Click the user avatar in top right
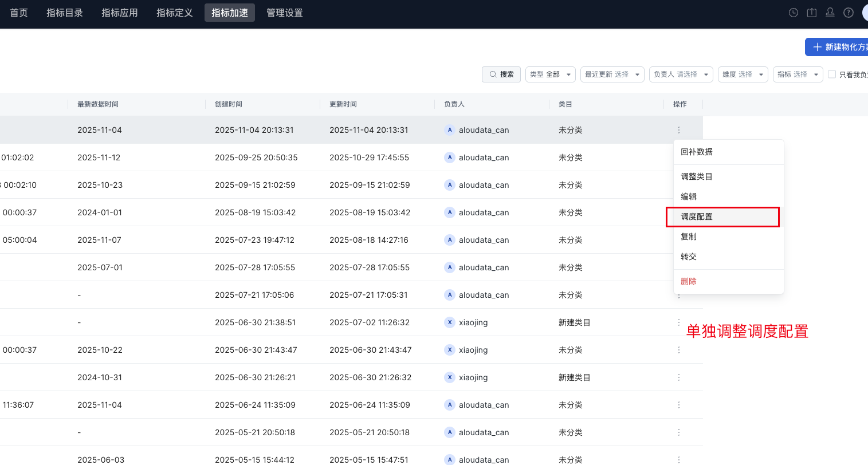 865,13
